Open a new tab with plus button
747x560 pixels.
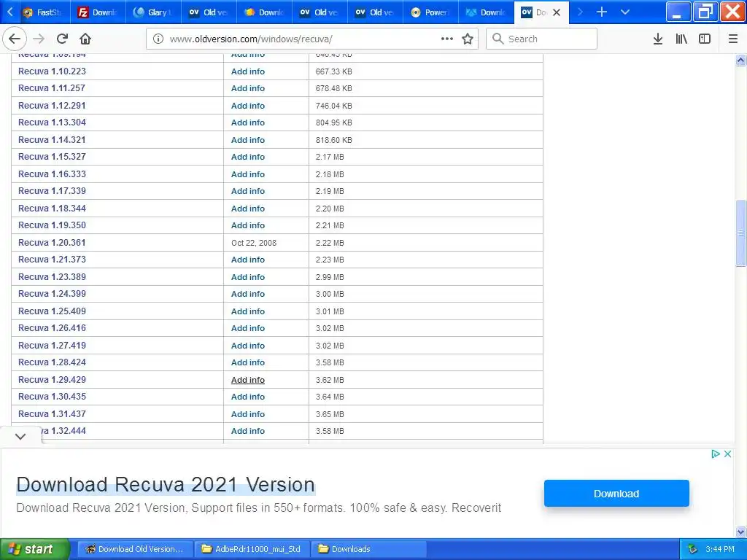[602, 12]
